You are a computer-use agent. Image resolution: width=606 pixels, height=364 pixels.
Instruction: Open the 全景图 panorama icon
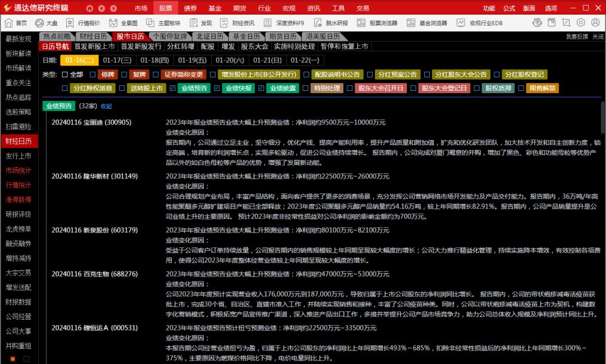[x=113, y=23]
